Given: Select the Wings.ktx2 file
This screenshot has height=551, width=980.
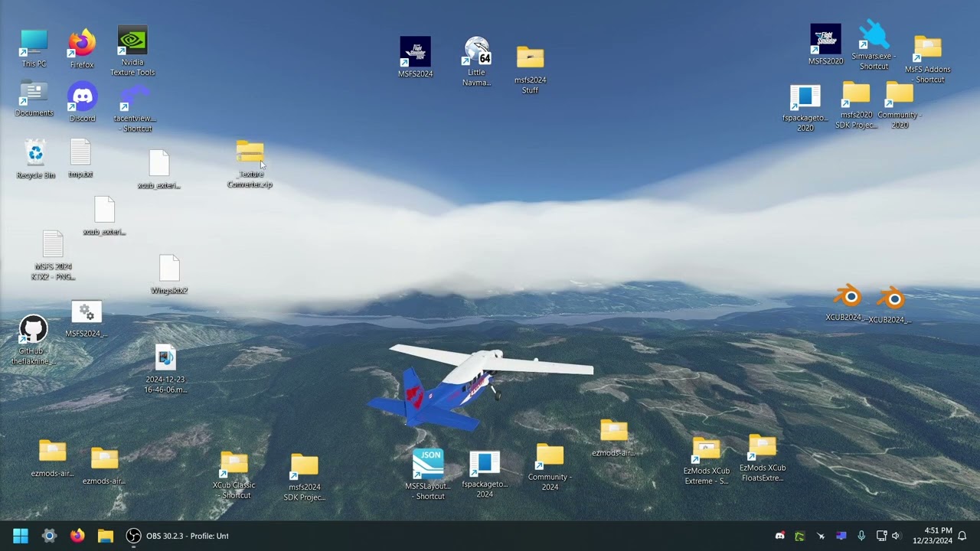Looking at the screenshot, I should (x=169, y=275).
